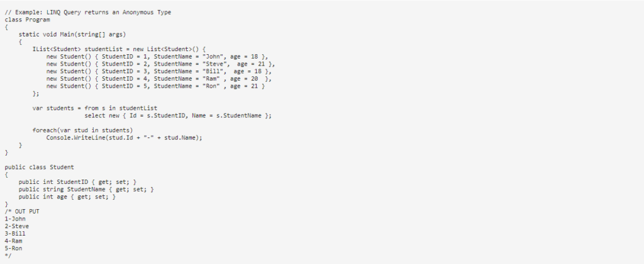Click the Console.WriteLine statement
644x264 pixels.
tap(125, 138)
